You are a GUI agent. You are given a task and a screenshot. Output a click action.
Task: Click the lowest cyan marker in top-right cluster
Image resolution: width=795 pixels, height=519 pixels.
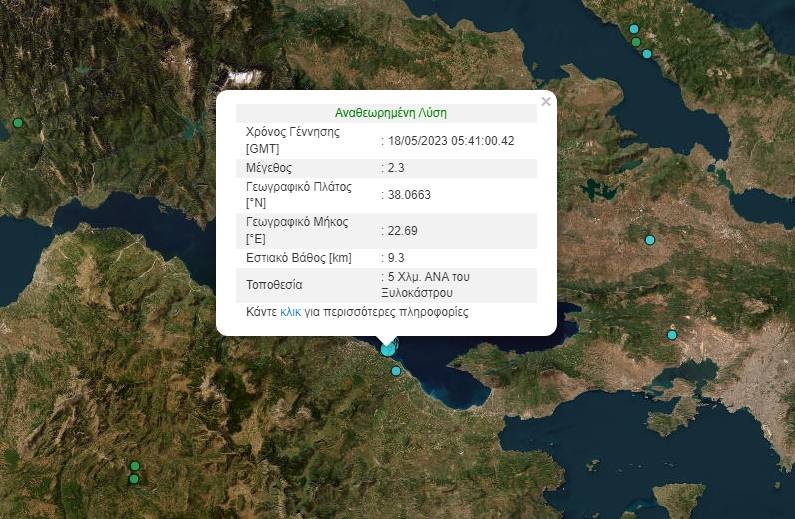click(x=647, y=54)
